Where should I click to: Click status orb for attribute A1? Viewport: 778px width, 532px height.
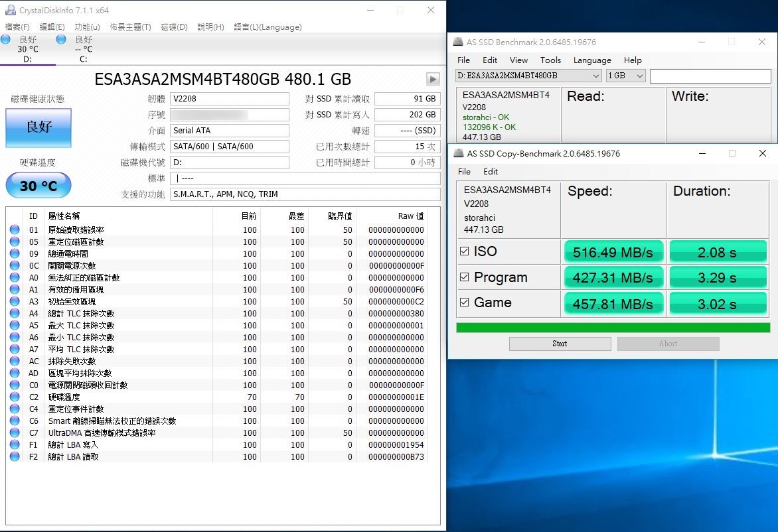coord(15,289)
